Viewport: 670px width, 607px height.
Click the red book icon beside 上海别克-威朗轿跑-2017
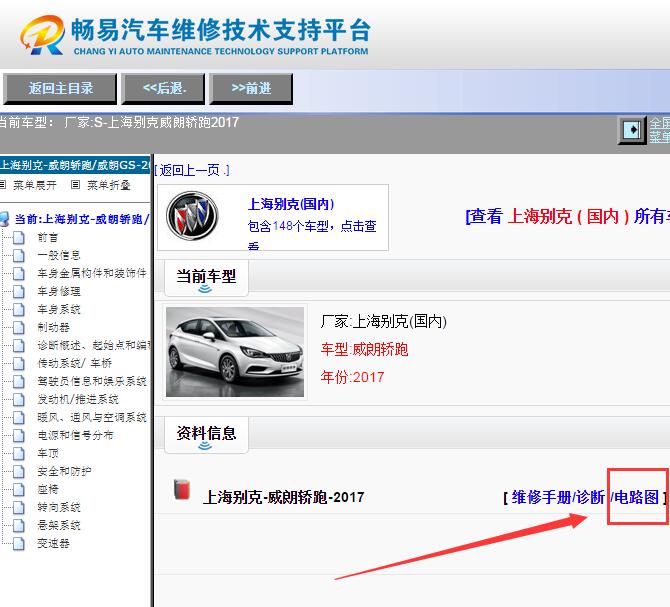(182, 490)
